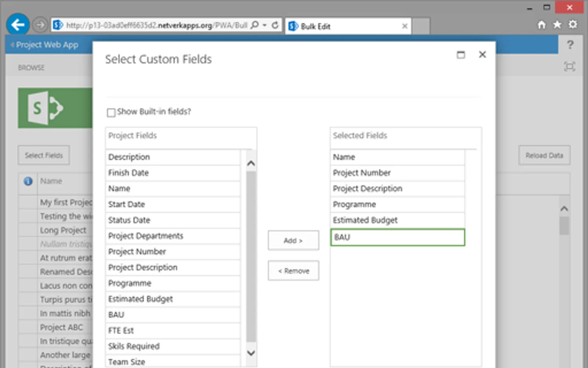Select Status Date in Project Fields
This screenshot has width=588, height=368.
click(173, 220)
